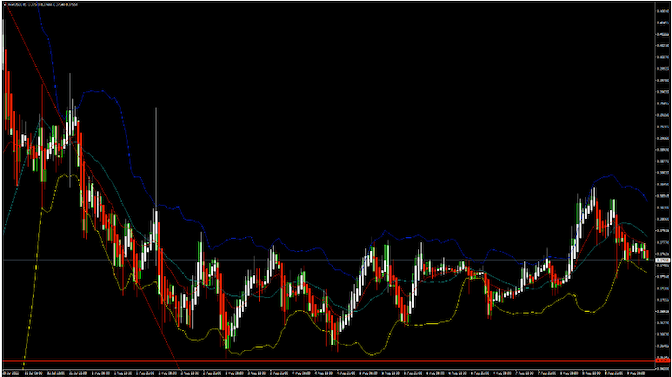Click the white current price tag on right axis
This screenshot has width=672, height=377.
pyautogui.click(x=663, y=260)
